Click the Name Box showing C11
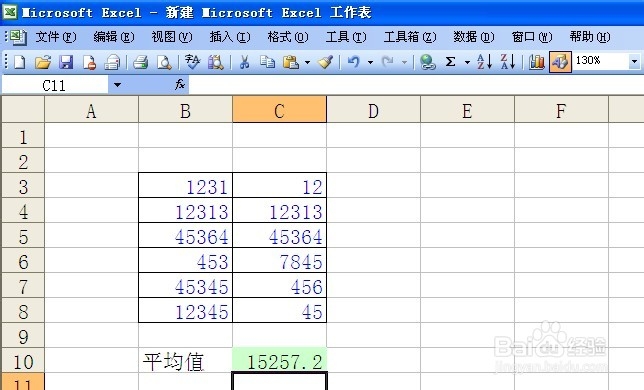This screenshot has width=644, height=390. pyautogui.click(x=55, y=85)
